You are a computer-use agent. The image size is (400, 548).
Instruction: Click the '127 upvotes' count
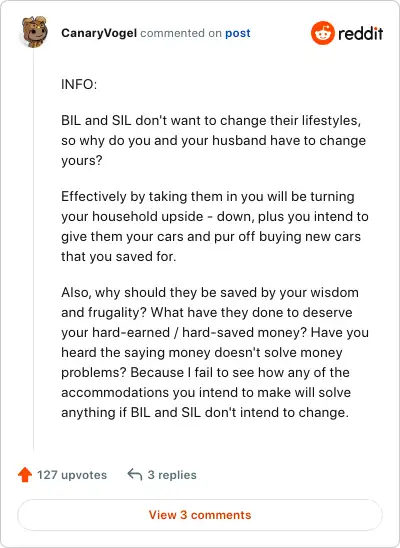72,475
